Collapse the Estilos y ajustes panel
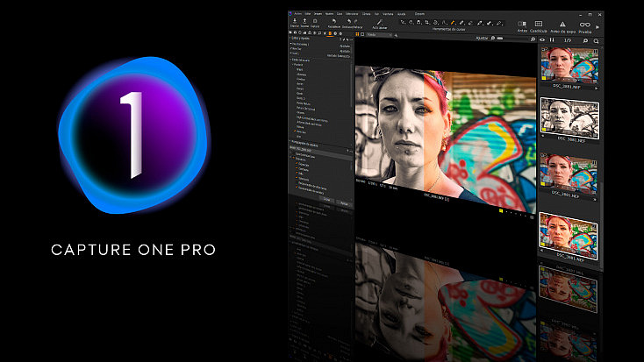 click(290, 39)
